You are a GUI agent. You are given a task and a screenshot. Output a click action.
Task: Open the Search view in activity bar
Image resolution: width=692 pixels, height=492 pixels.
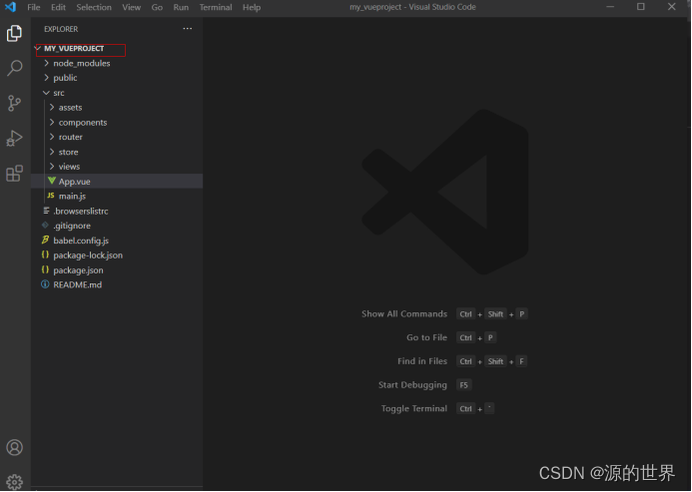coord(14,68)
